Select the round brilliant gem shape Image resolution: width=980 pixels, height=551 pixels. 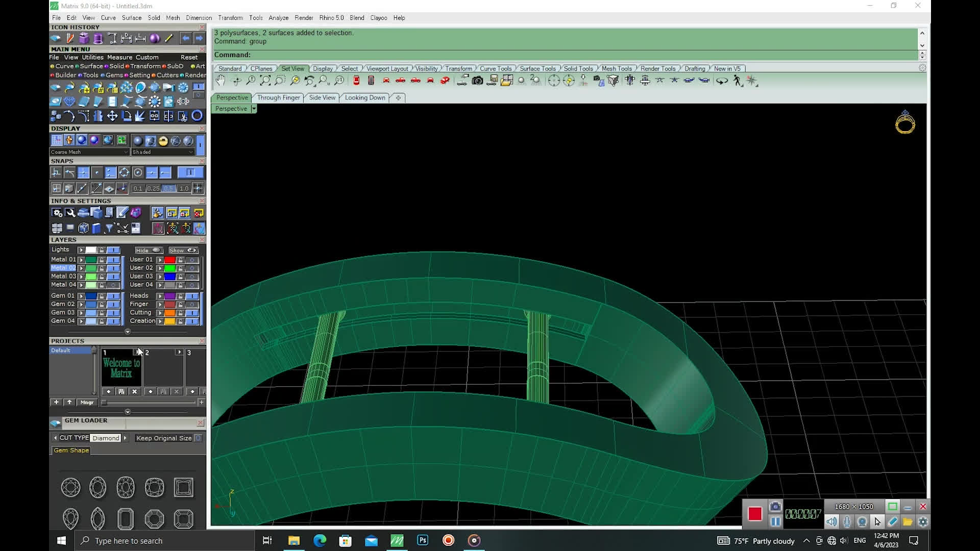tap(70, 487)
